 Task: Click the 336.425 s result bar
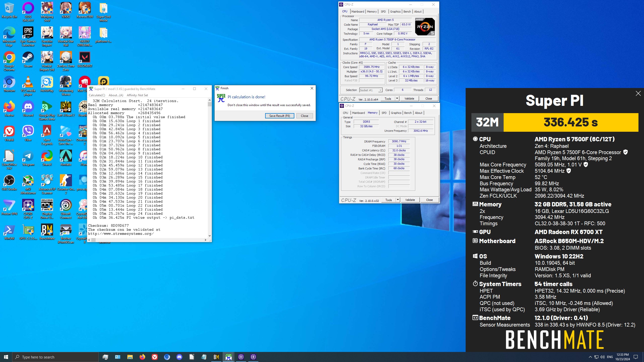(x=571, y=122)
